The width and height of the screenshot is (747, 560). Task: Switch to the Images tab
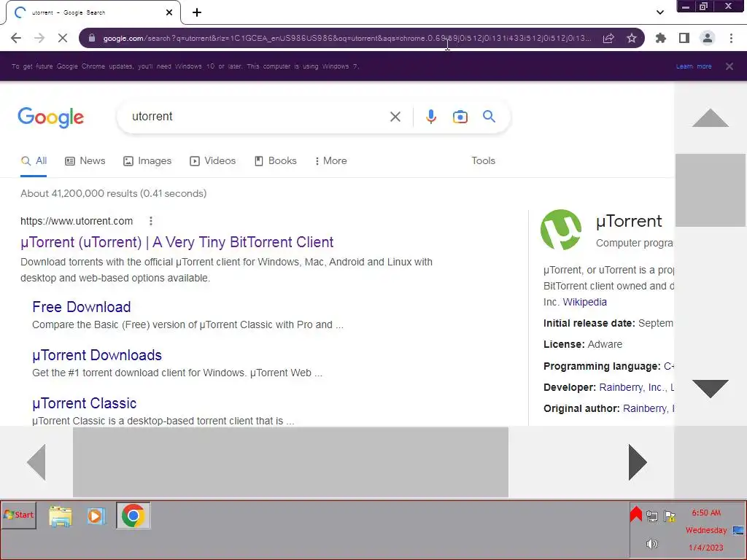147,161
